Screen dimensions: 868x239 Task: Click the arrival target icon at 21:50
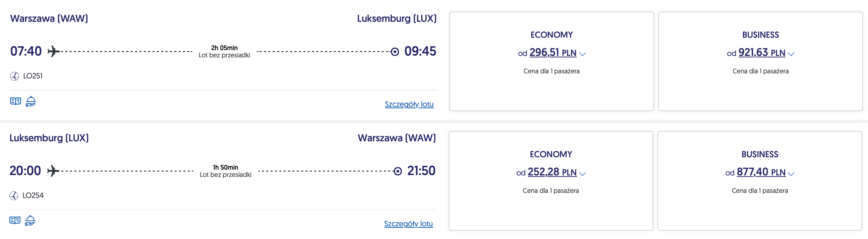[x=398, y=171]
